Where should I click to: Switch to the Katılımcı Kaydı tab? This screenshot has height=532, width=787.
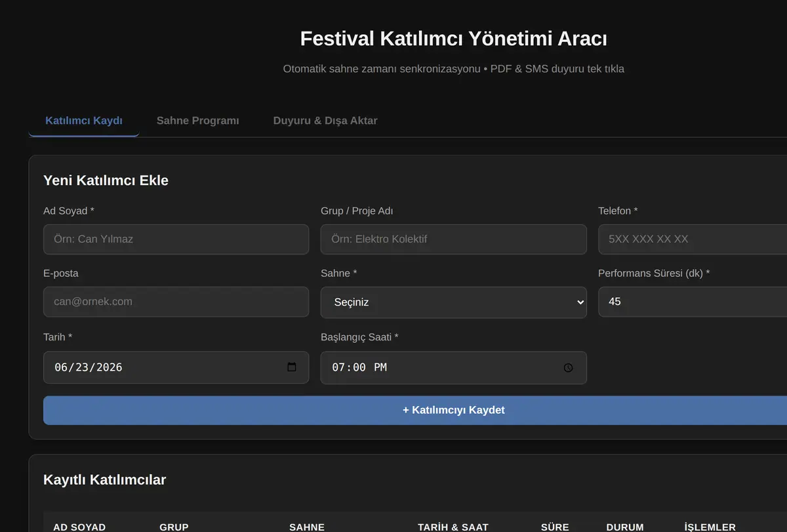(x=84, y=121)
